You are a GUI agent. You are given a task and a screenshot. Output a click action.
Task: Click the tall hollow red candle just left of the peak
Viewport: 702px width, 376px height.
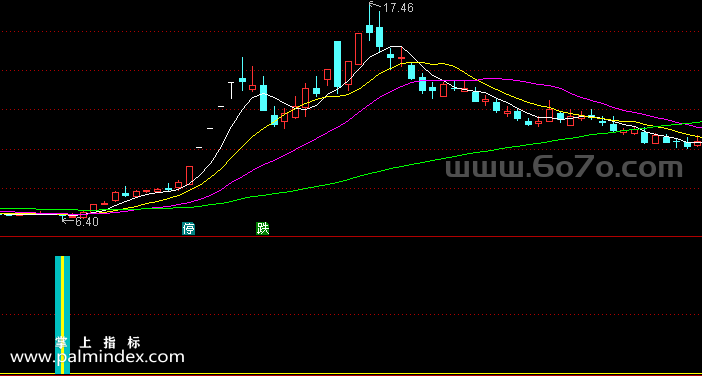point(358,48)
